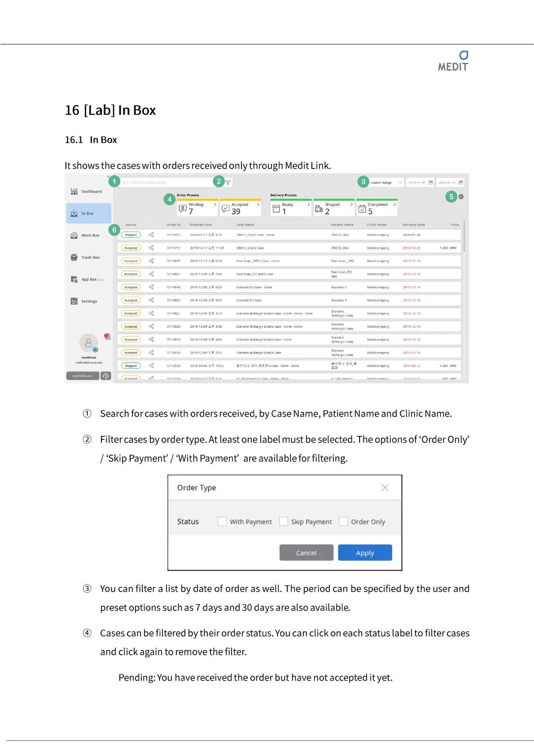Image resolution: width=534 pixels, height=756 pixels.
Task: Expand the Ready status card chevron
Action: pyautogui.click(x=308, y=205)
